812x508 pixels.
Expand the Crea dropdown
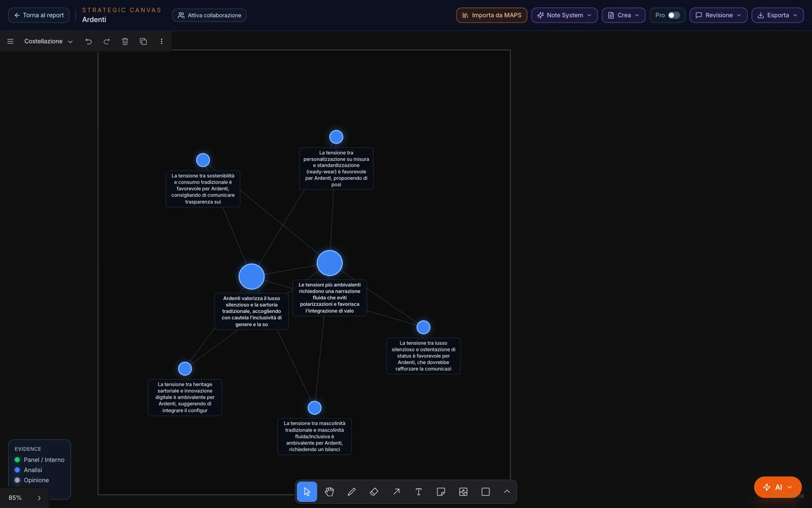[x=624, y=15]
